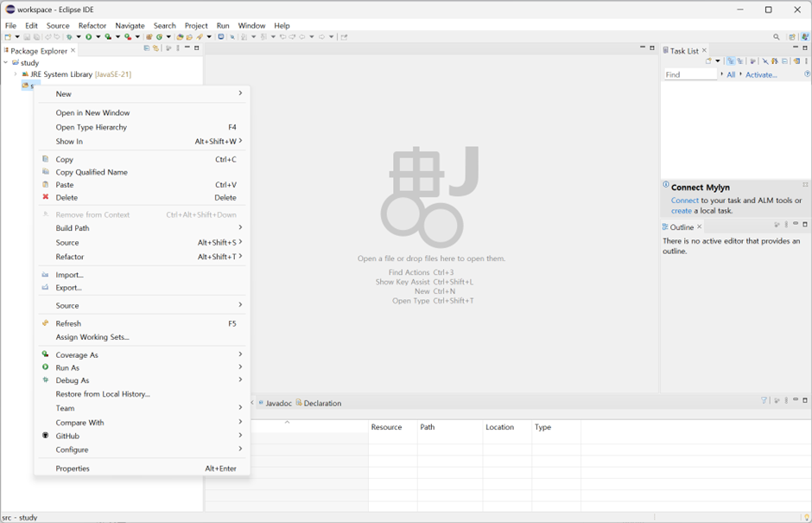Click the New Java Package toolbar icon

[149, 37]
